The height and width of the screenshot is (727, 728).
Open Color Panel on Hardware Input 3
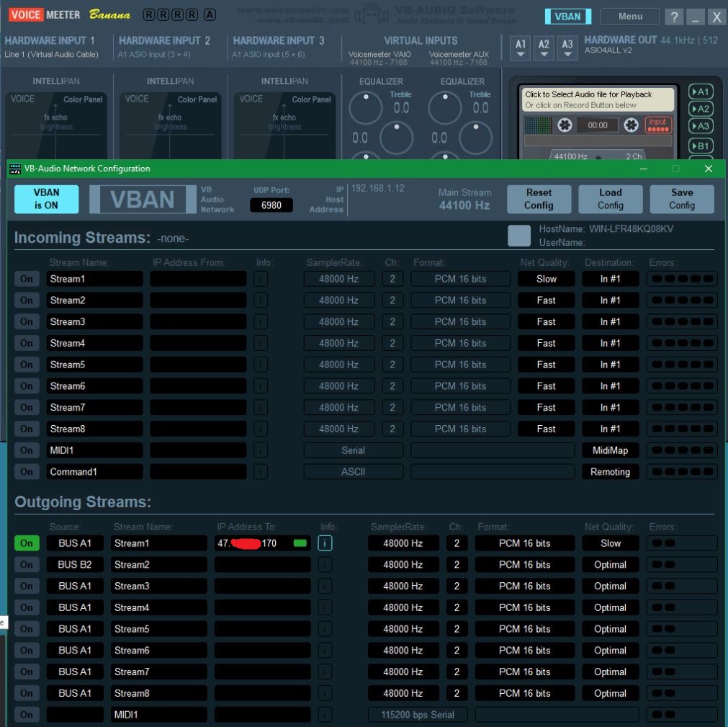click(311, 99)
